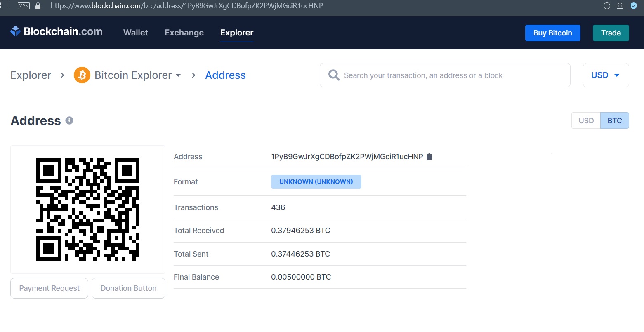Click the camera snapshot icon in browser bar
The width and height of the screenshot is (644, 332).
click(620, 6)
